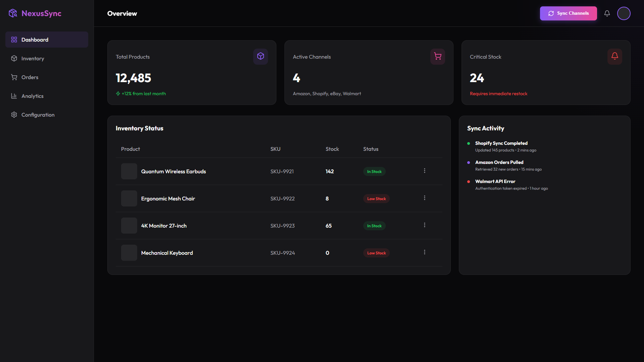Screen dimensions: 644x362
Task: Open actions menu for Quantum Wireless Earbuds
Action: click(x=425, y=171)
